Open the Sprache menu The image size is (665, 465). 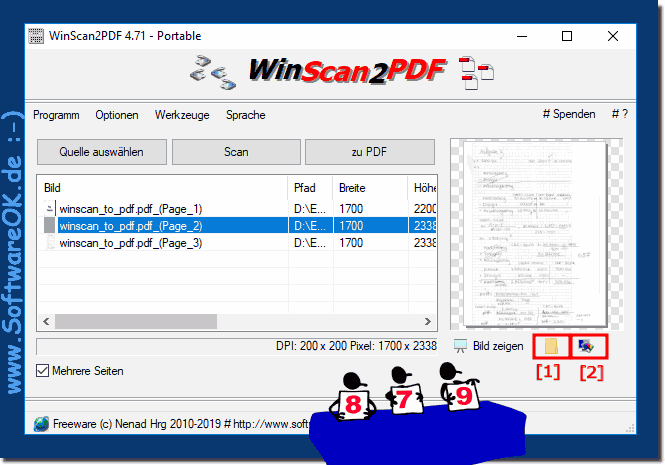pos(246,115)
